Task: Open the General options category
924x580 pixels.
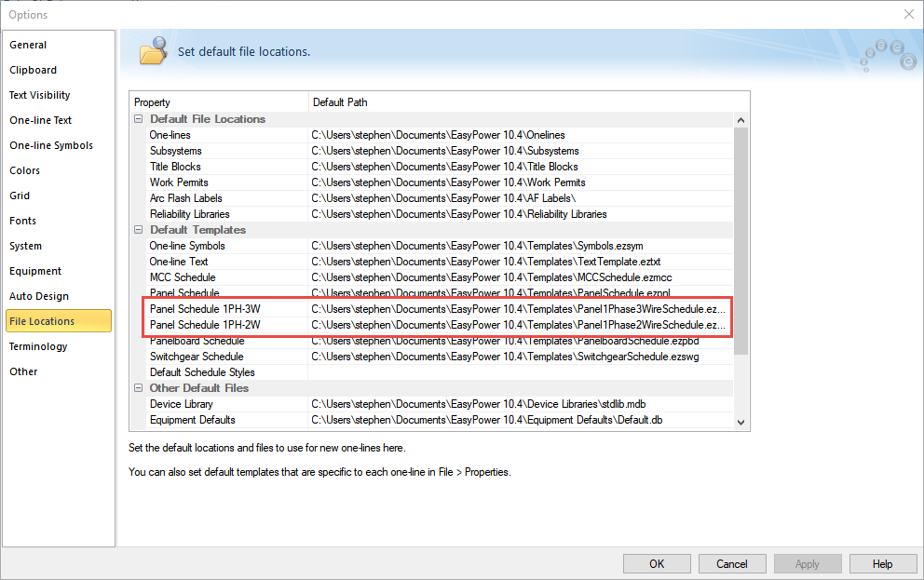Action: tap(28, 45)
